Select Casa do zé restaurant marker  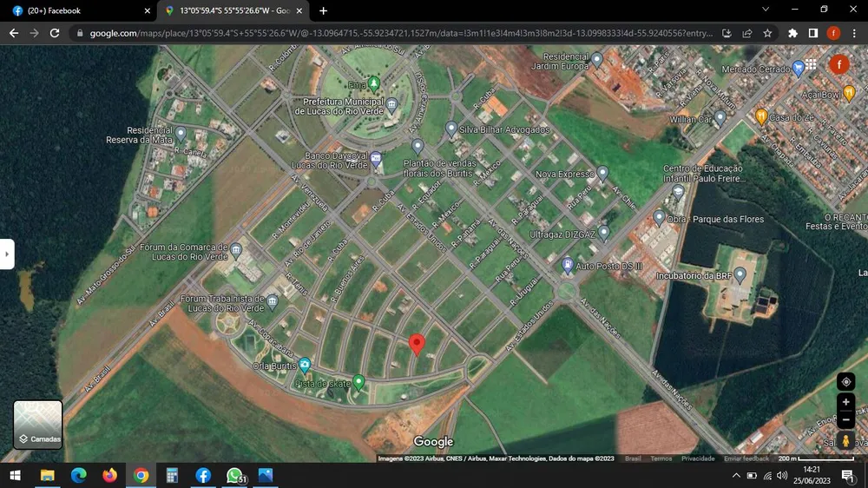pyautogui.click(x=761, y=116)
